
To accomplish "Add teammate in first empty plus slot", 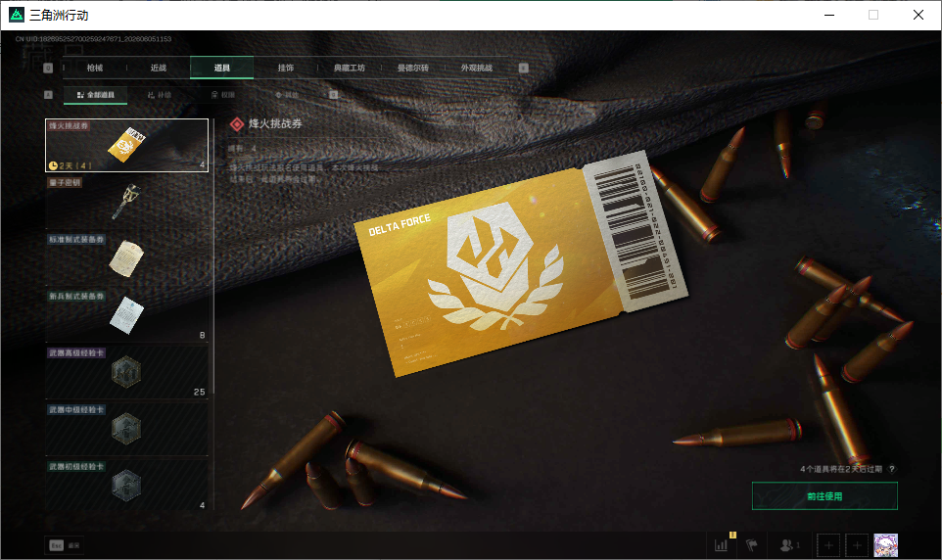I will pos(828,545).
